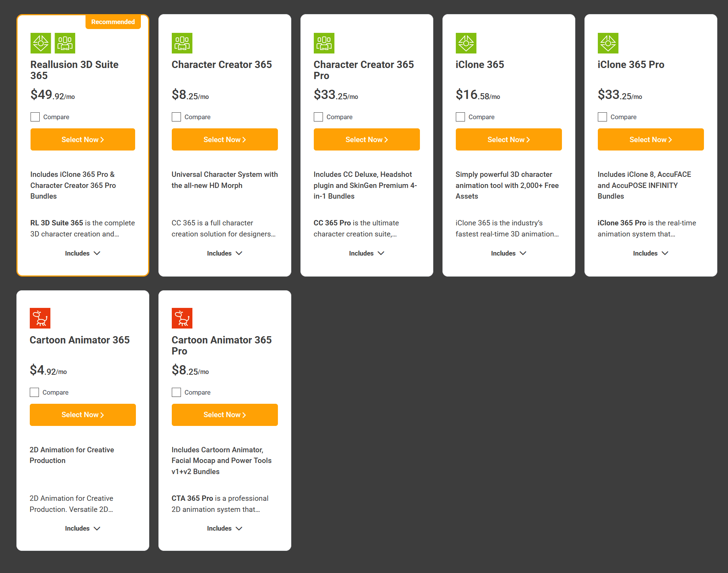728x573 pixels.
Task: Click the iClone 365 Pro product icon
Action: (608, 43)
